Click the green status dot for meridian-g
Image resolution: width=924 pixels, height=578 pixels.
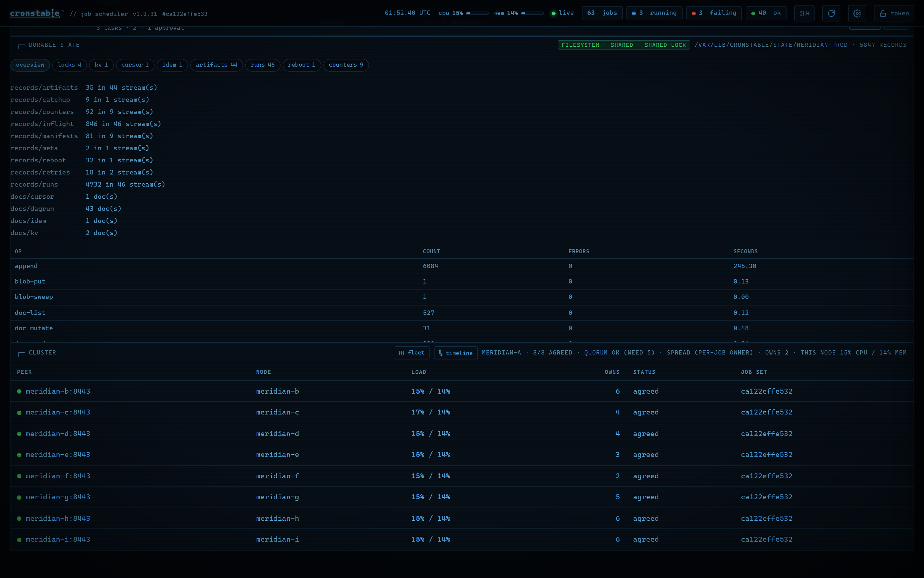click(19, 498)
